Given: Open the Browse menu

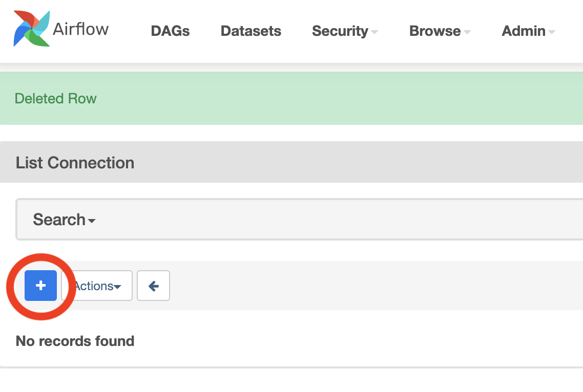Looking at the screenshot, I should pyautogui.click(x=435, y=31).
